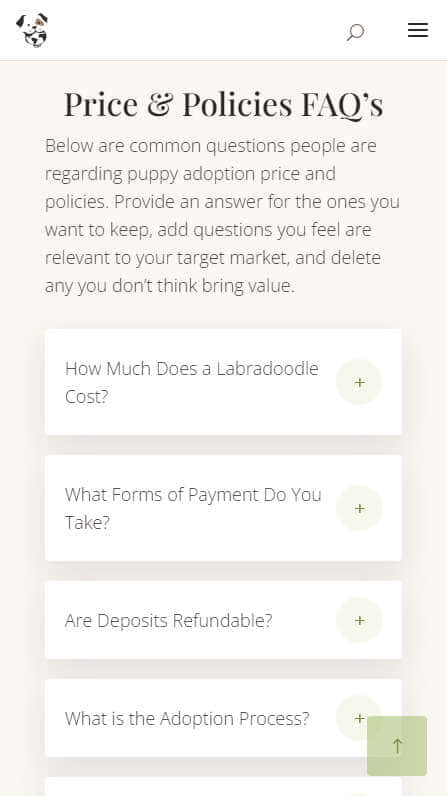Click the Labradoodle cost FAQ card
Viewport: 447px width, 796px height.
click(x=223, y=382)
